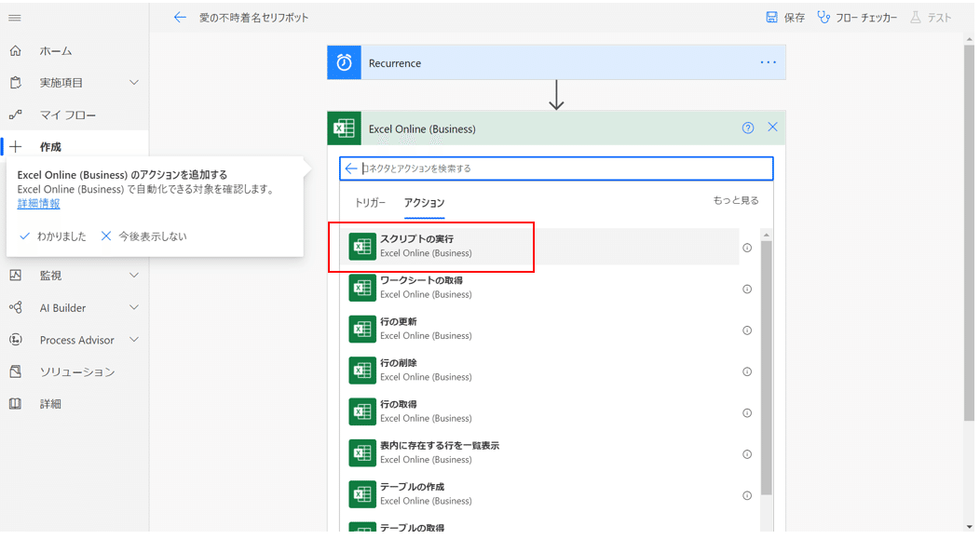
Task: Click the plus icon beside 作成
Action: coord(16,147)
